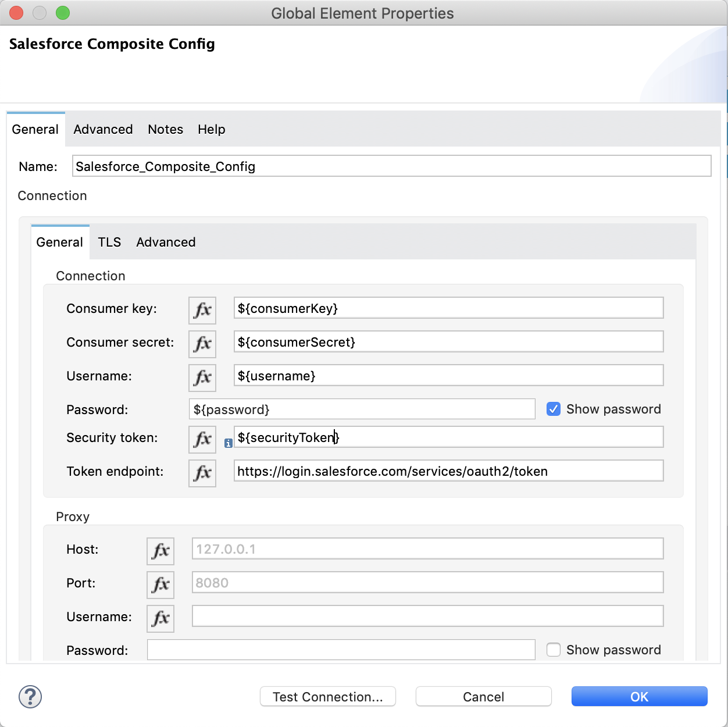
Task: Click the info icon near Security token field
Action: [x=229, y=443]
